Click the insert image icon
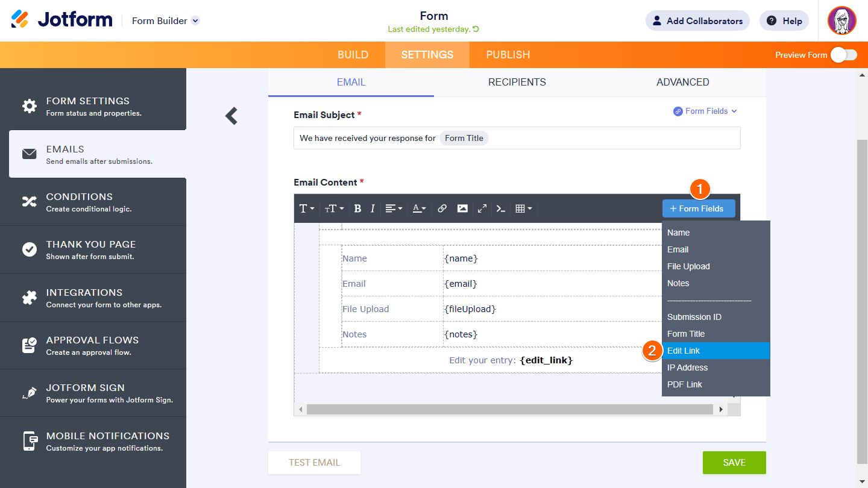868x488 pixels. [x=462, y=208]
